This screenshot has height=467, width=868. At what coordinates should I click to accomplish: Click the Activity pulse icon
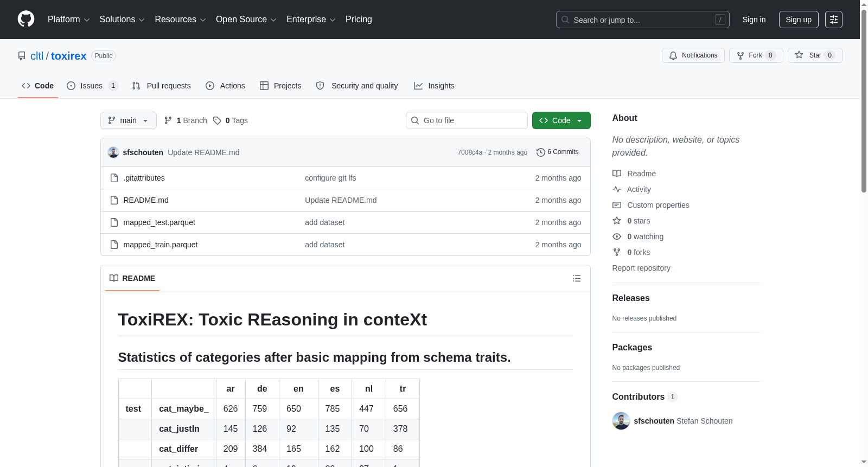[x=617, y=189]
